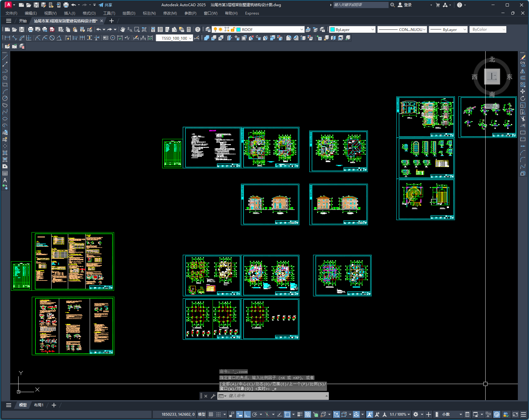
Task: Click the 上 face on ViewCube
Action: [492, 77]
